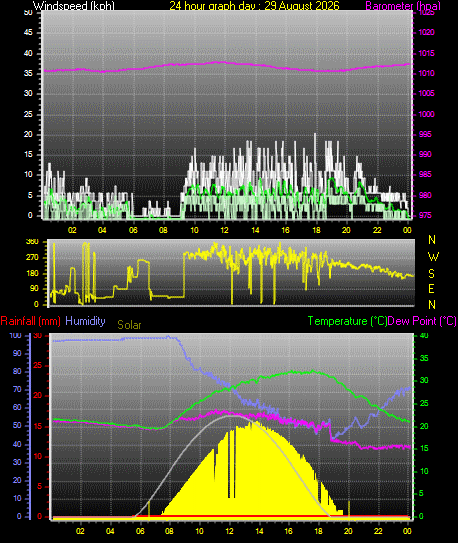Select the 'Humidity' legend label
The height and width of the screenshot is (543, 458).
pyautogui.click(x=85, y=321)
